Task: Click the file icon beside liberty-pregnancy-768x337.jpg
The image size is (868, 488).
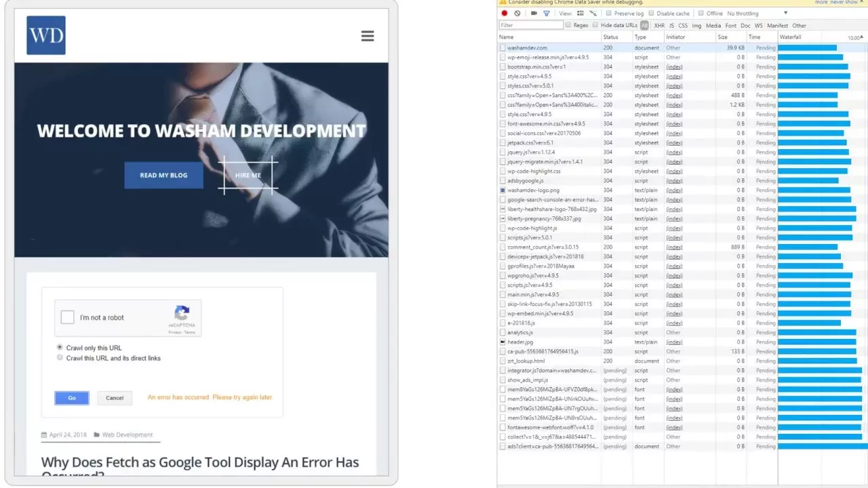Action: pos(502,219)
